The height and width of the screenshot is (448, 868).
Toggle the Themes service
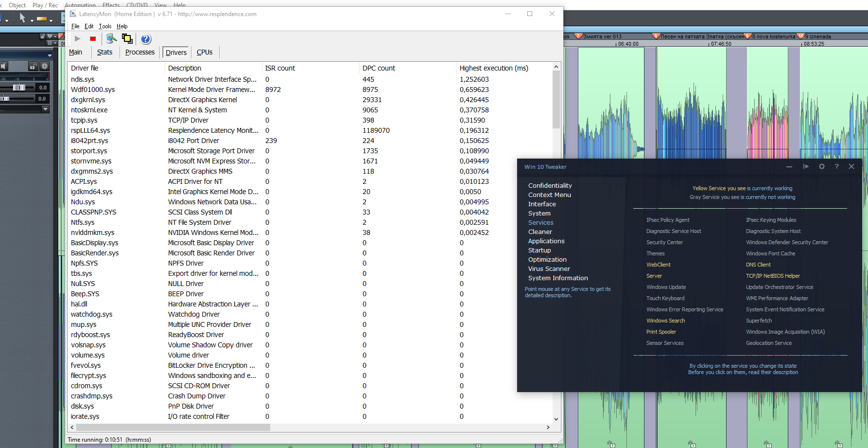click(655, 253)
